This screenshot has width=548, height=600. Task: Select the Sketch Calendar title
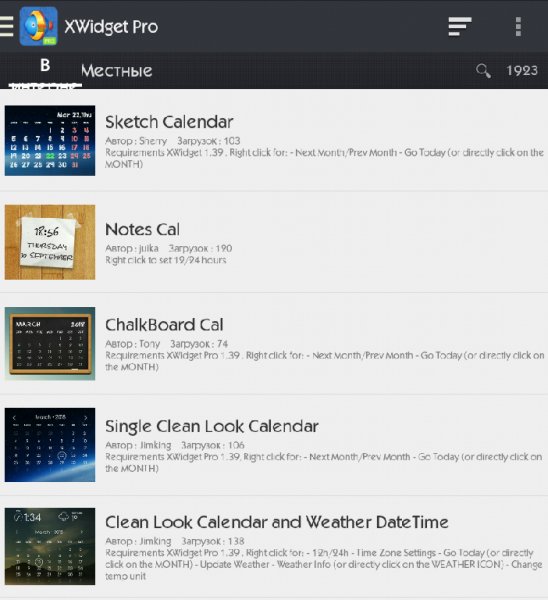(169, 122)
